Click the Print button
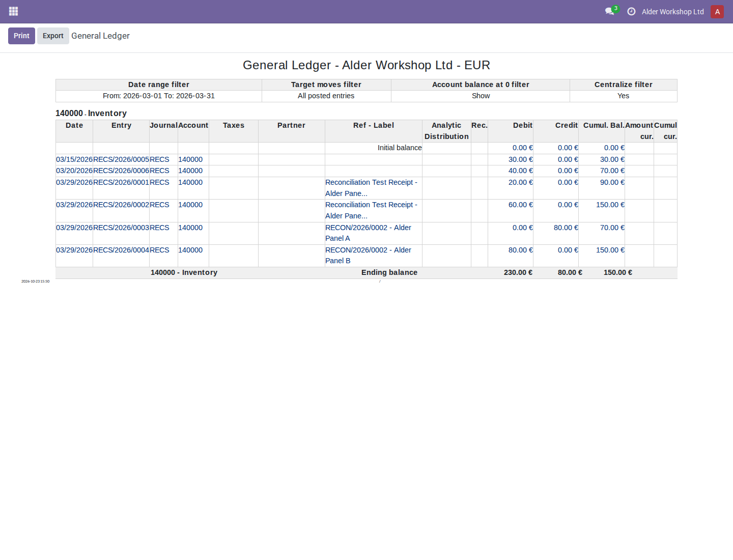This screenshot has width=733, height=560. [x=21, y=36]
